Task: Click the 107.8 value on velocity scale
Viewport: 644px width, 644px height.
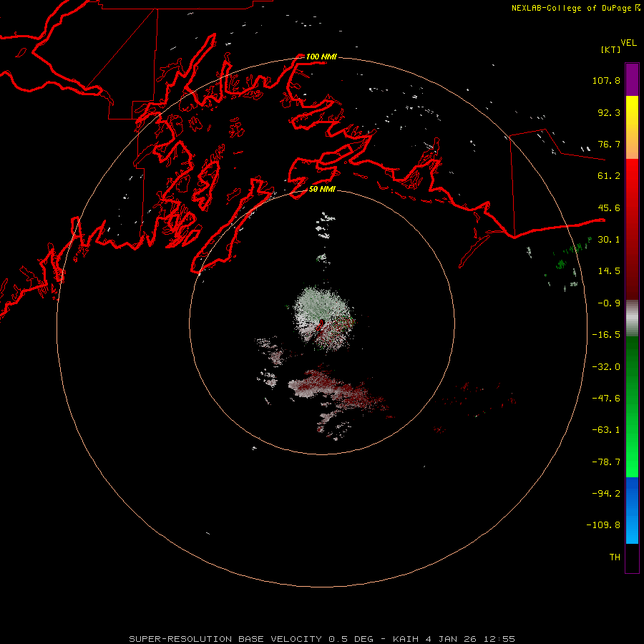Action: pyautogui.click(x=606, y=80)
